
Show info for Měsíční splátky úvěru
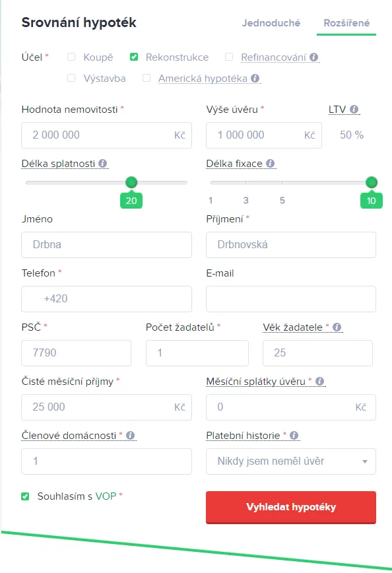[x=320, y=381]
